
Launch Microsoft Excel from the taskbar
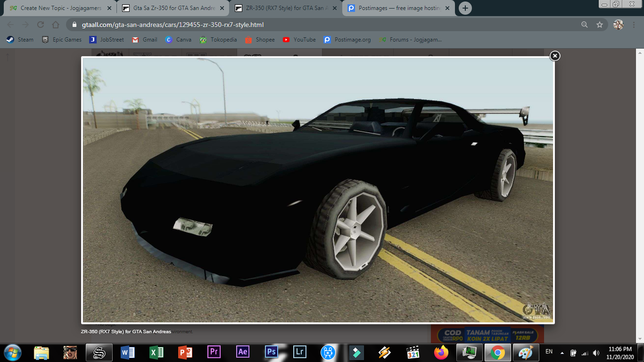pyautogui.click(x=156, y=352)
